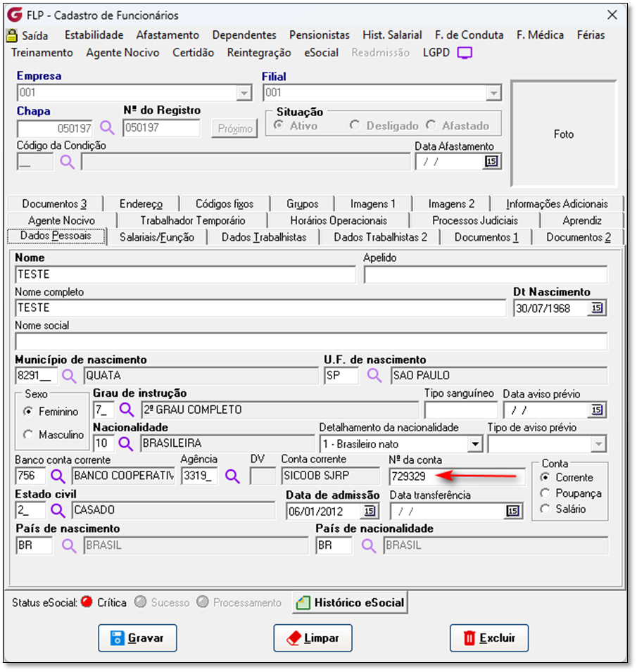Switch to Endereço tab
Image resolution: width=637 pixels, height=672 pixels.
point(141,204)
